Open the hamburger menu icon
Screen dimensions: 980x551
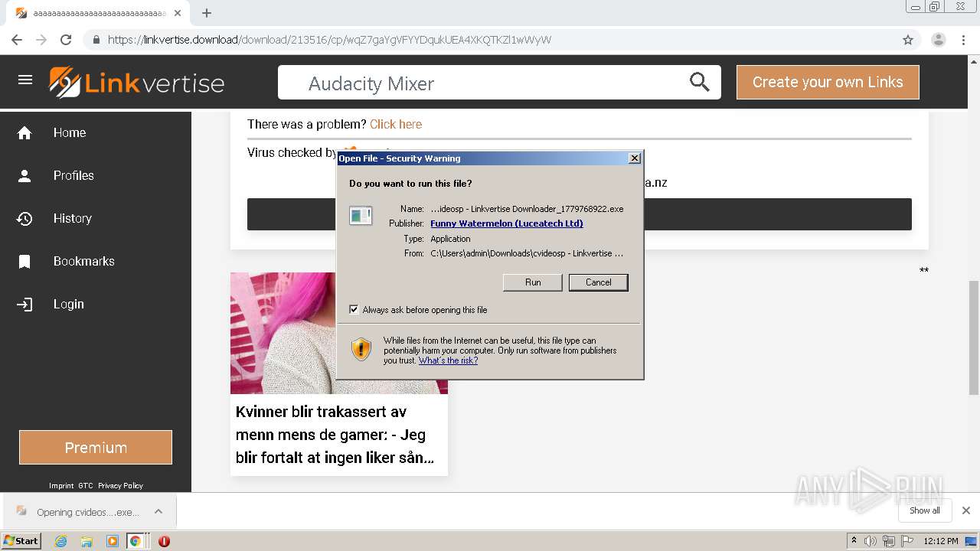[25, 80]
